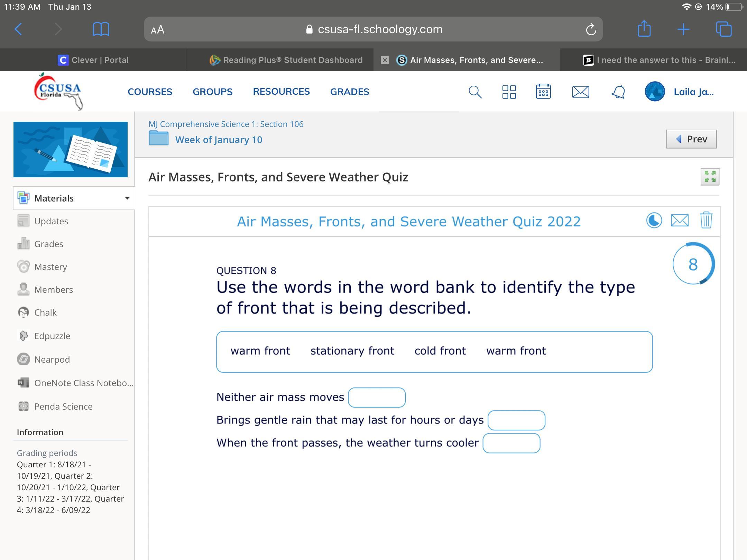Click the question 8 progress circle

(693, 264)
